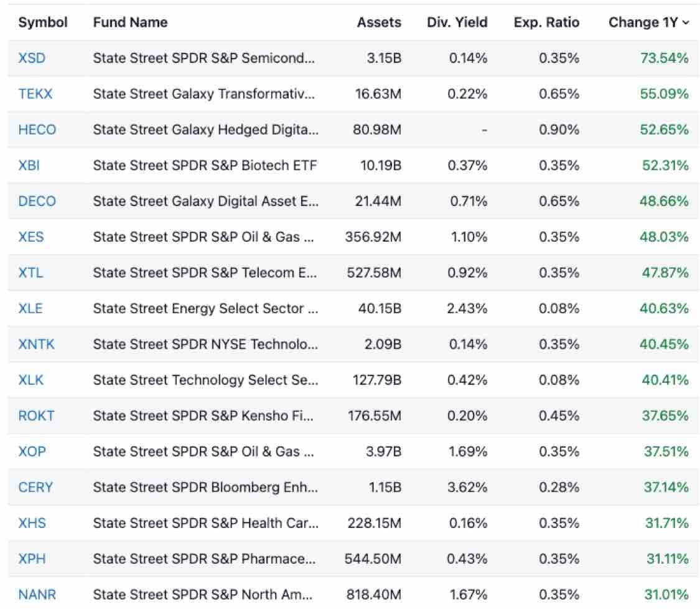The image size is (700, 609).
Task: Select the 73.54% one-year change value
Action: coord(665,58)
